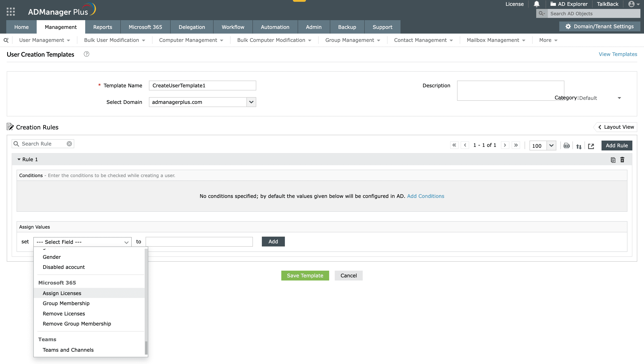Switch to the Microsoft 365 tab
The image size is (644, 364).
pyautogui.click(x=145, y=27)
